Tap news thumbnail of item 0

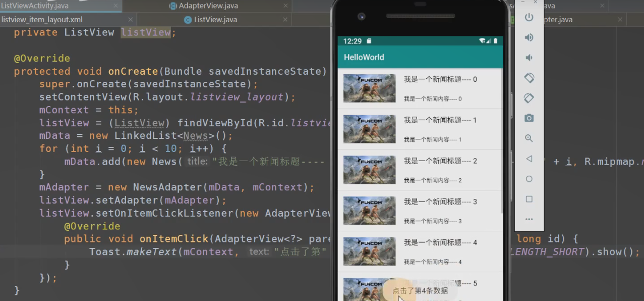point(369,88)
